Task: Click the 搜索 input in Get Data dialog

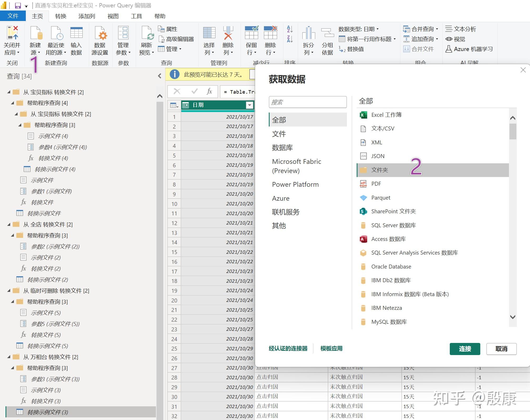Action: (307, 102)
